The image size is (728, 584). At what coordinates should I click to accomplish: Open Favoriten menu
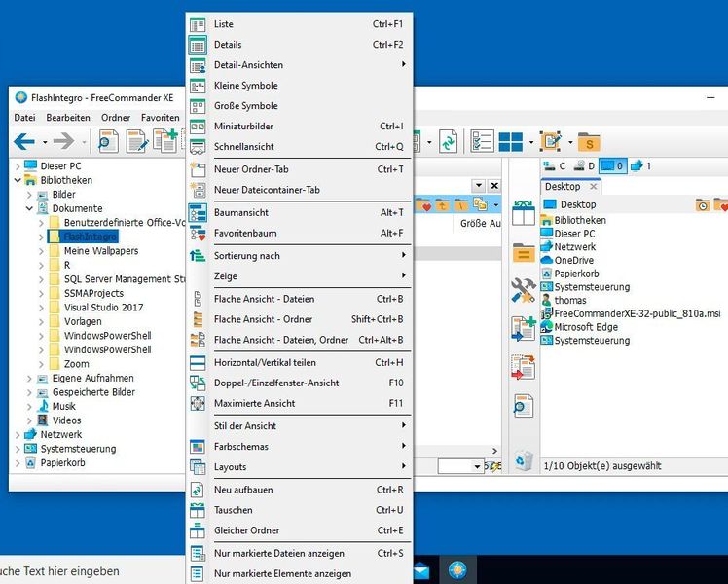[x=161, y=118]
